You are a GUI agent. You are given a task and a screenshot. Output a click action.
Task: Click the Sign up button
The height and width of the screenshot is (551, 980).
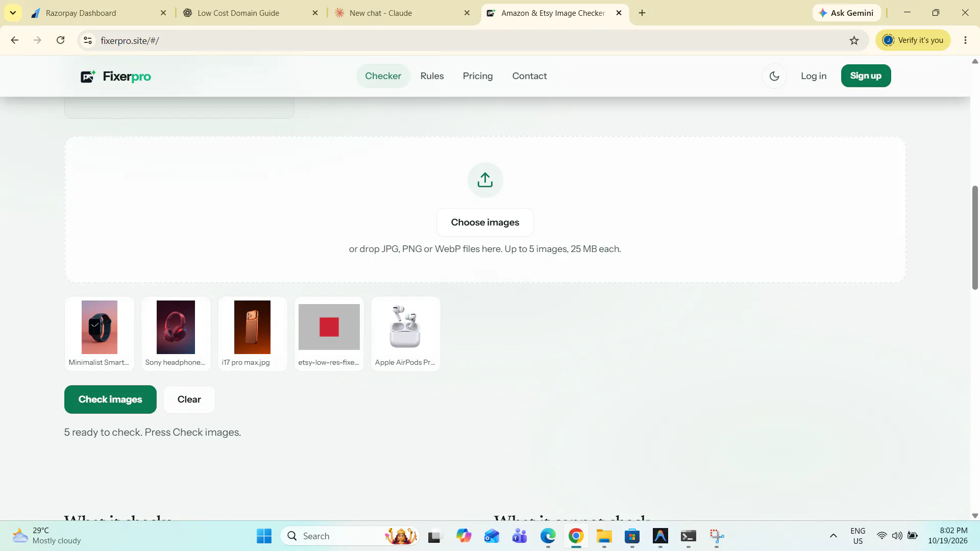pos(866,76)
